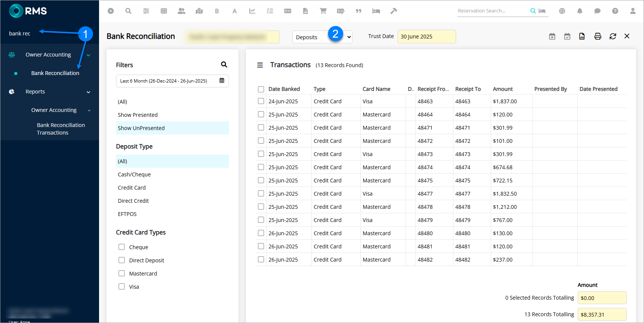Click the shopping cart icon in toolbar
This screenshot has height=323, width=644.
coord(323,11)
